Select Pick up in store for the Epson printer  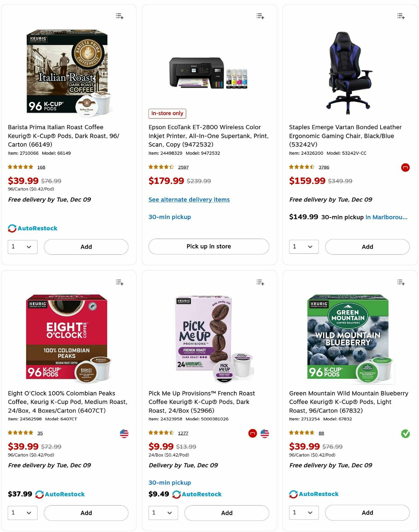coord(208,247)
